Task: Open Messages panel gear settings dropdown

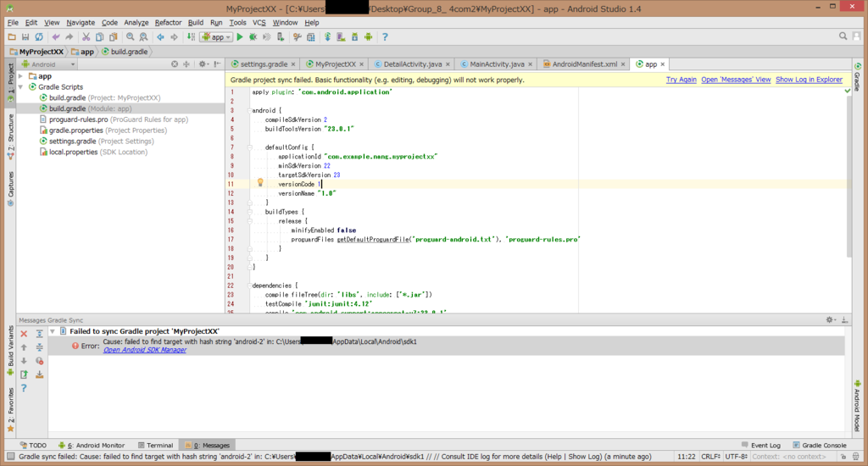Action: click(831, 320)
